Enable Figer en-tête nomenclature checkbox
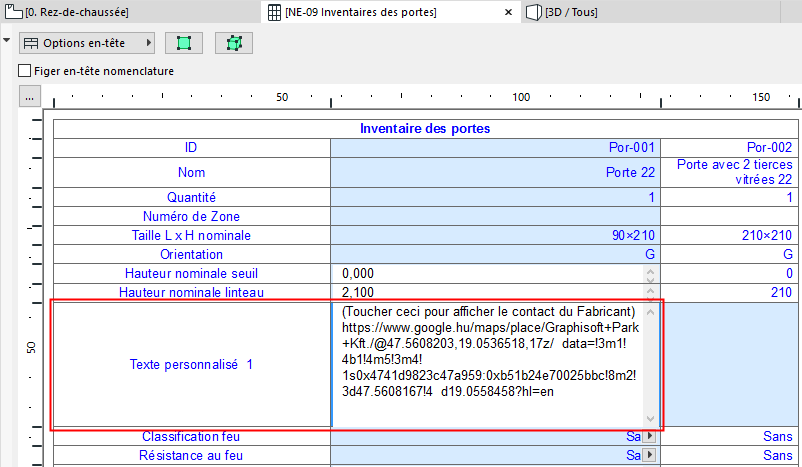The width and height of the screenshot is (802, 467). click(x=24, y=71)
